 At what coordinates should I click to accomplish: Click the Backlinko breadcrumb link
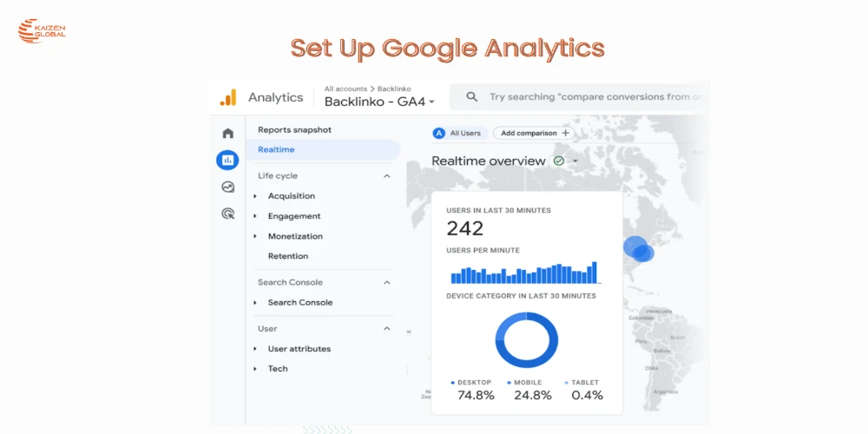pos(394,89)
